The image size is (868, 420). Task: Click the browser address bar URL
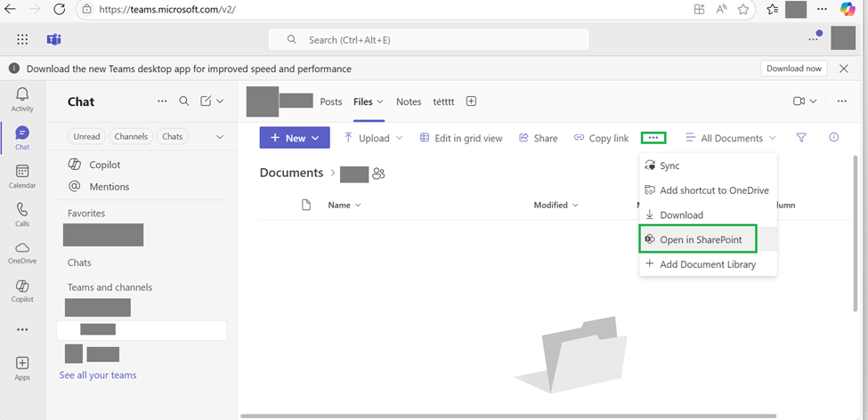tap(166, 10)
